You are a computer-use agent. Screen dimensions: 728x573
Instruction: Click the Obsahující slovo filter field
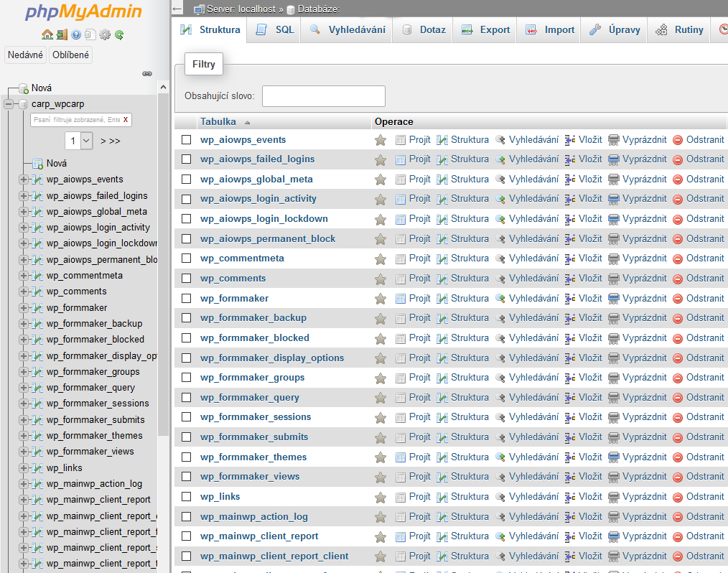tap(324, 96)
